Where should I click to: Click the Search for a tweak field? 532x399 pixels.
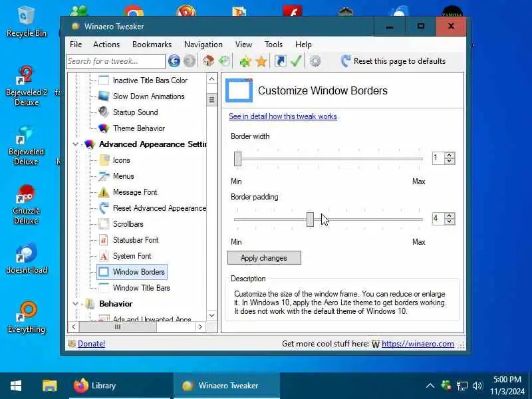(x=115, y=61)
